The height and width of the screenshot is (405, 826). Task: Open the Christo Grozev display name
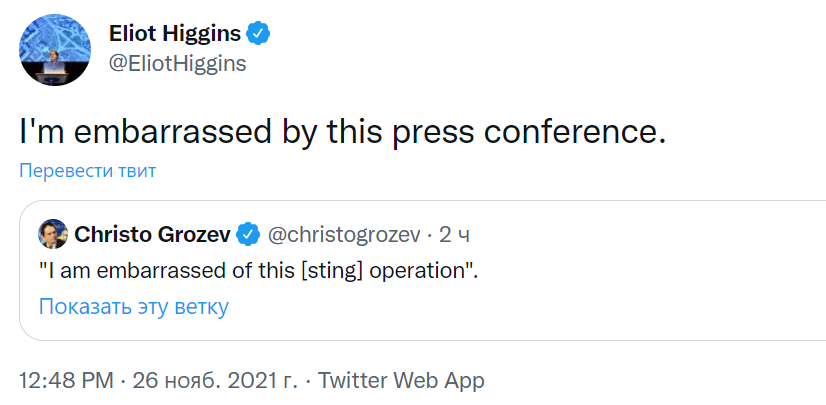153,235
